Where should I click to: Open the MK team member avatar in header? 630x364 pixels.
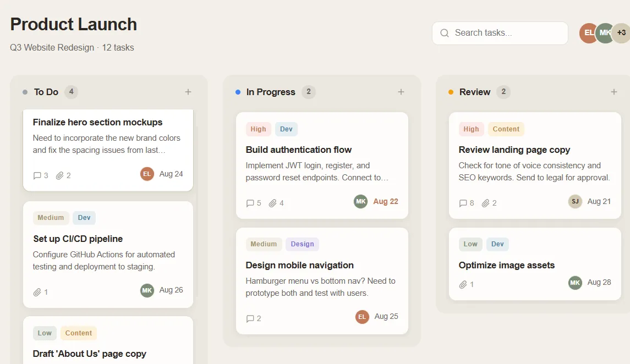605,33
